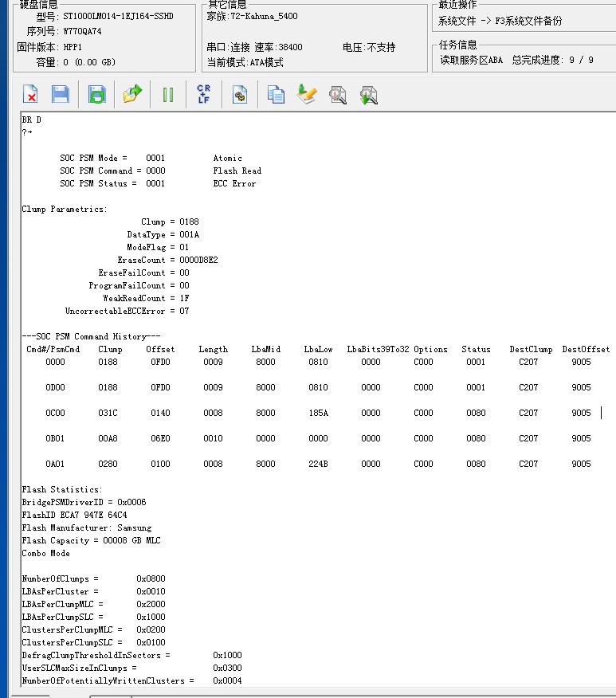
Task: Click 'Flash Statistics:' heading
Action: click(62, 490)
